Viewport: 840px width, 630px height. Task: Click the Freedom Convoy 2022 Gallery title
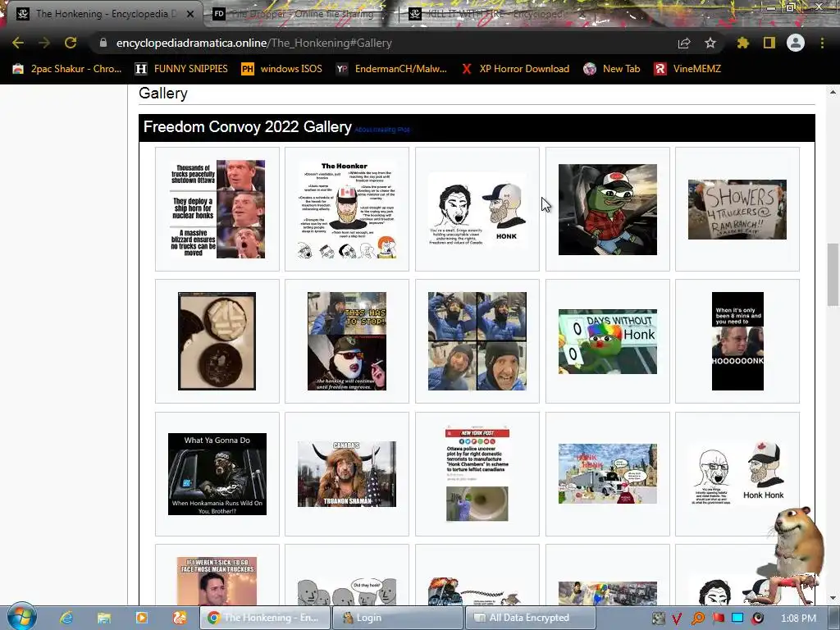[x=248, y=127]
